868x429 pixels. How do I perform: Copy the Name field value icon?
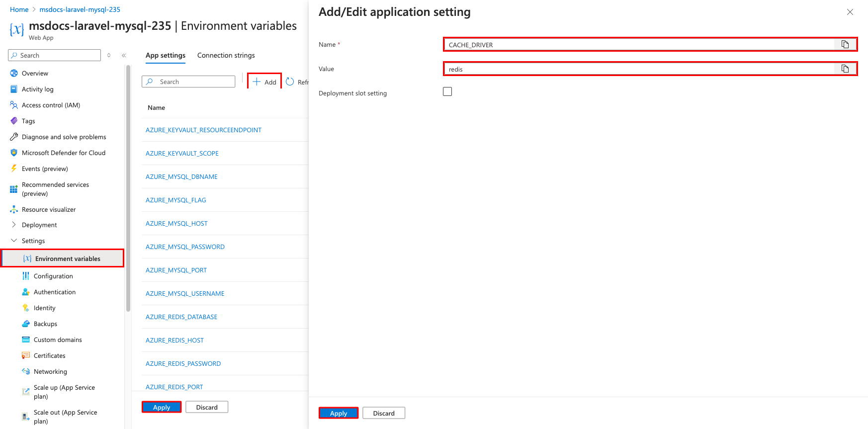[845, 44]
